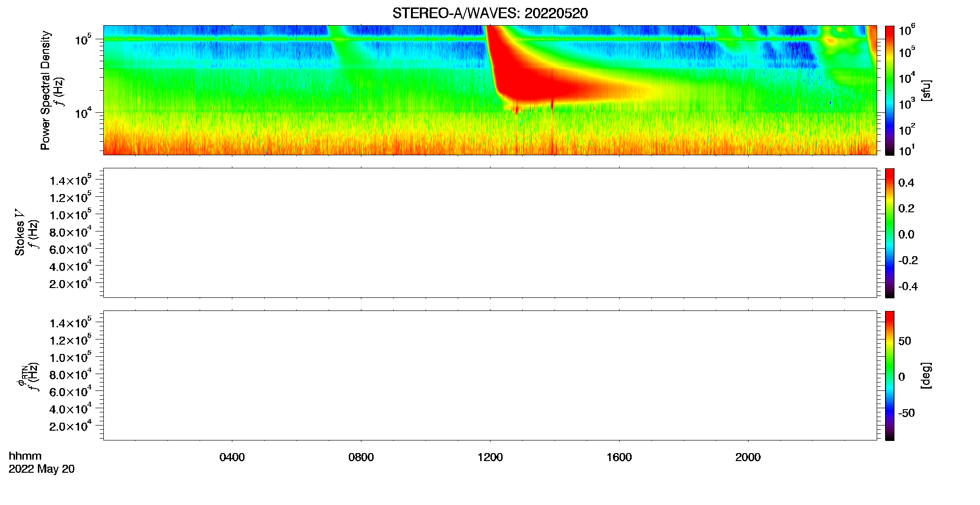Click the -50 value on degrees color bar
Screen dimensions: 980x505
click(x=907, y=413)
